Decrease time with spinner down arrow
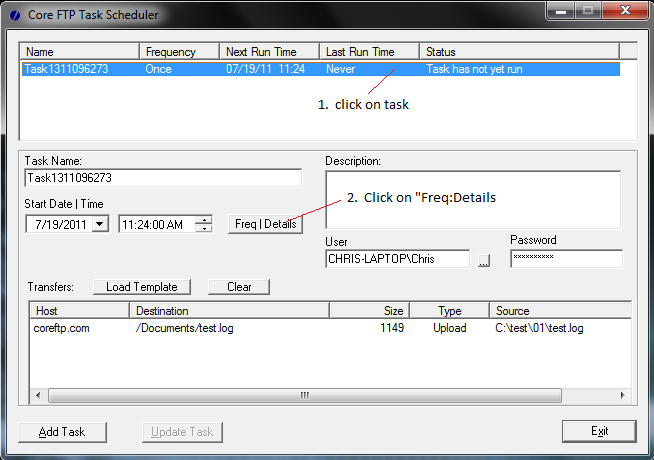Viewport: 654px width, 460px height. (204, 229)
